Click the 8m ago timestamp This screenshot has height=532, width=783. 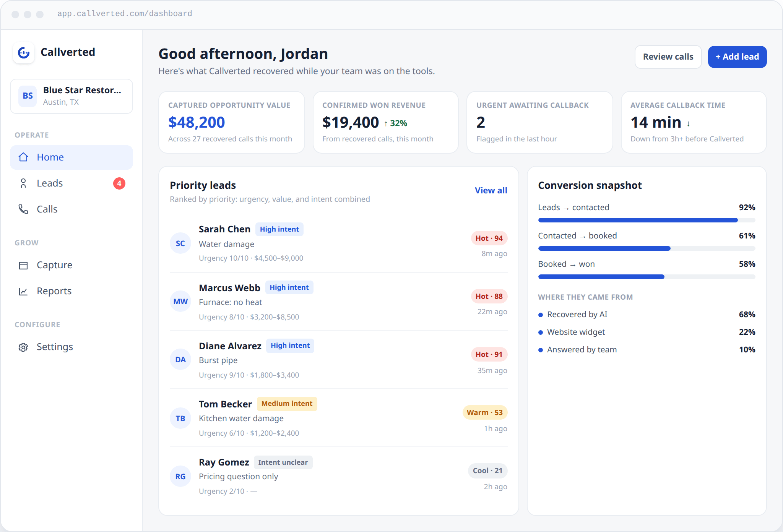(494, 254)
